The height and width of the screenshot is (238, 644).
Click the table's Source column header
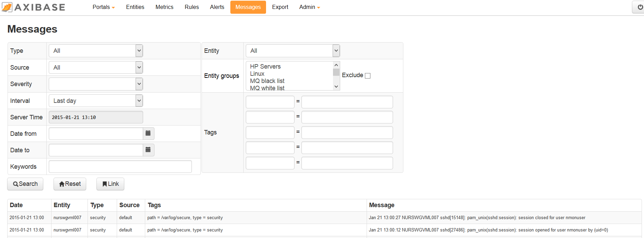pyautogui.click(x=129, y=205)
